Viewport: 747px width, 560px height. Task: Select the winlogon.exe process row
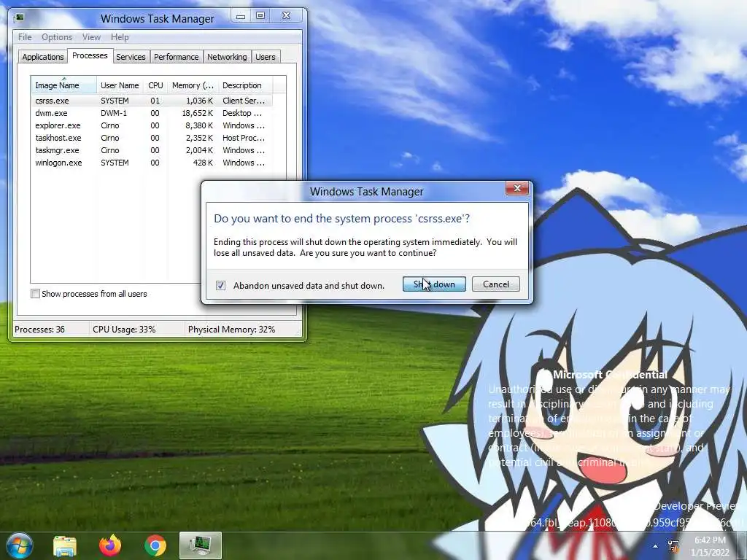tap(152, 163)
